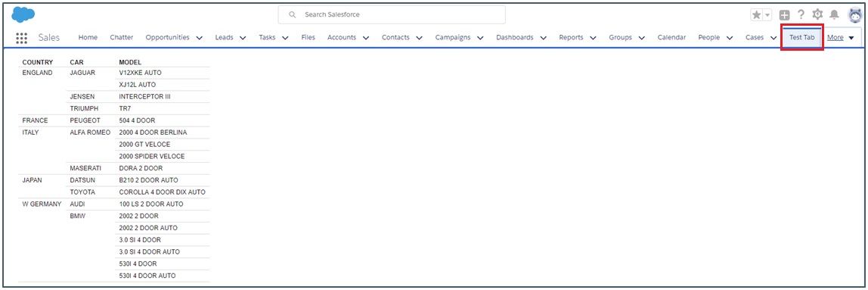The height and width of the screenshot is (290, 868).
Task: Select the FRANCE country cell
Action: pyautogui.click(x=36, y=120)
